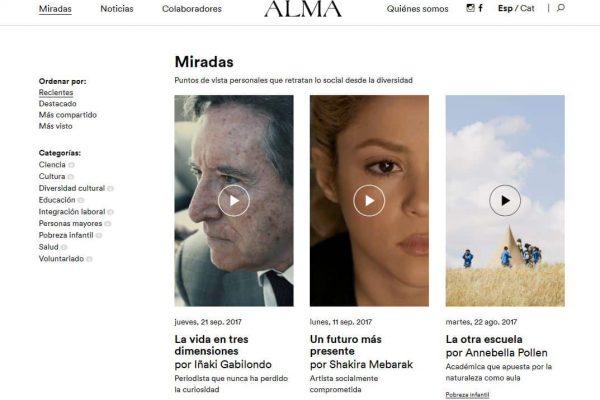
Task: Play the Shakira Mebarak video
Action: point(369,201)
